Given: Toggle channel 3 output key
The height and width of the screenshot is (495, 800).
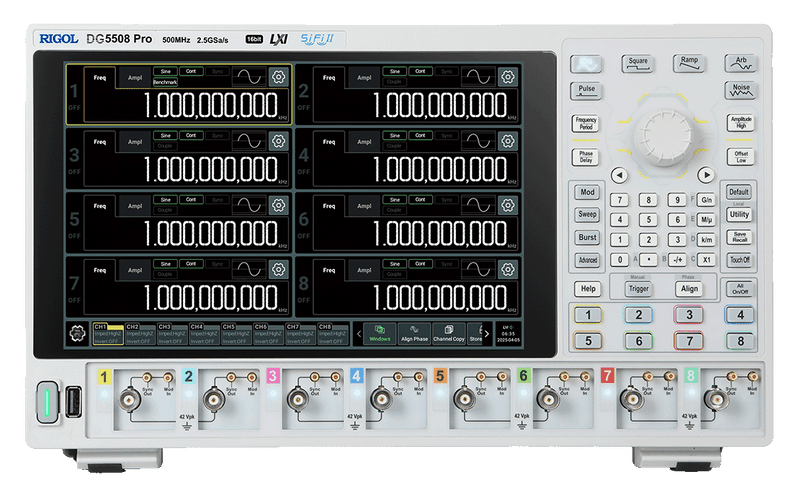Looking at the screenshot, I should pos(689,315).
